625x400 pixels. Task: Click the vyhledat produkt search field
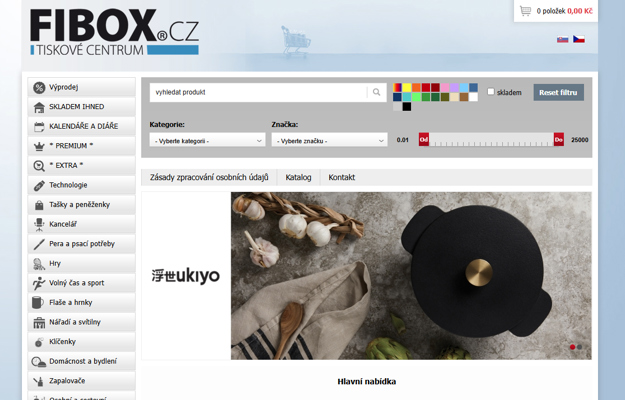[x=258, y=92]
